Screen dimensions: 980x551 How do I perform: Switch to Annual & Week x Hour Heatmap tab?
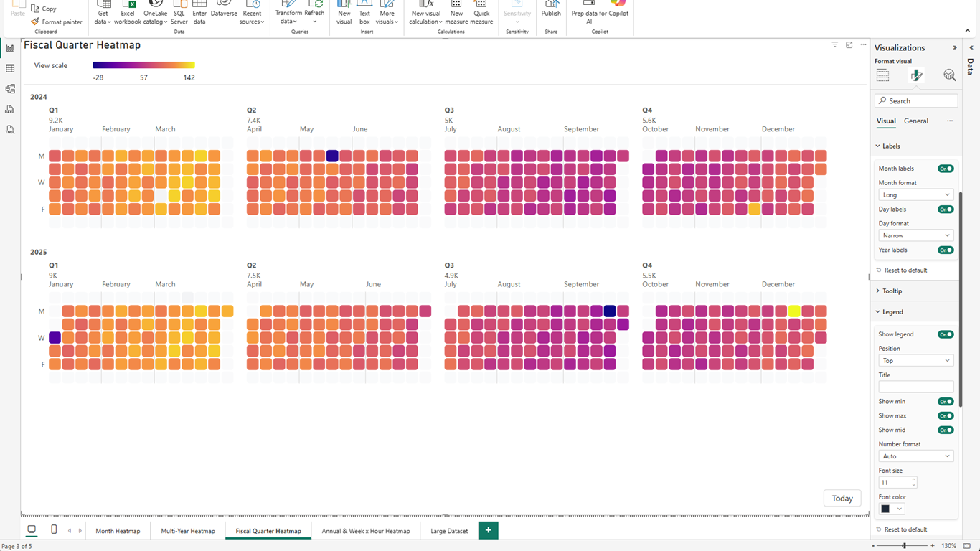[x=366, y=531]
